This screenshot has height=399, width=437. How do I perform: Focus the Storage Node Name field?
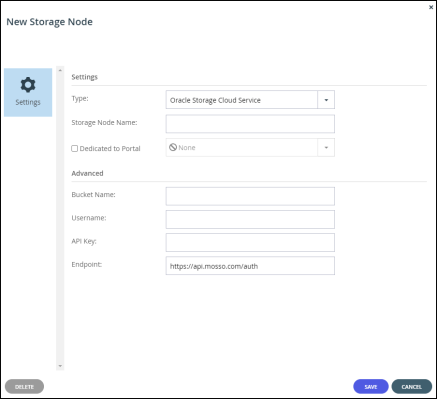250,124
